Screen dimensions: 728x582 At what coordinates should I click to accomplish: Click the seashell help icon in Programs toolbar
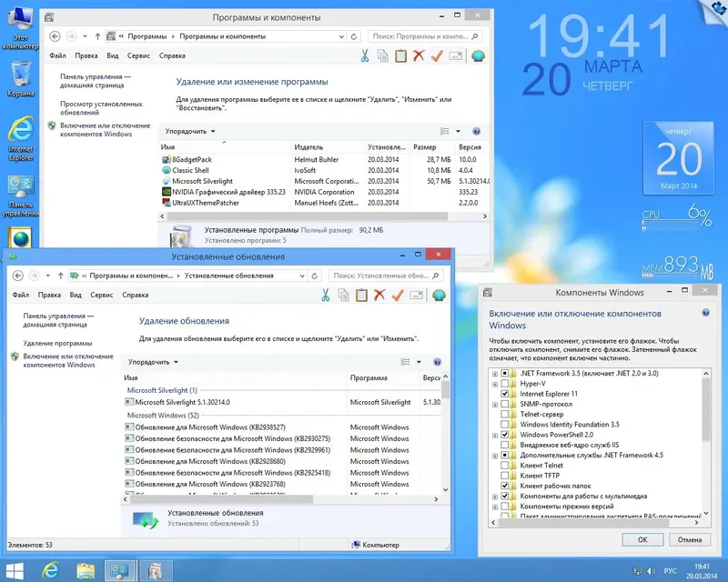[x=477, y=56]
